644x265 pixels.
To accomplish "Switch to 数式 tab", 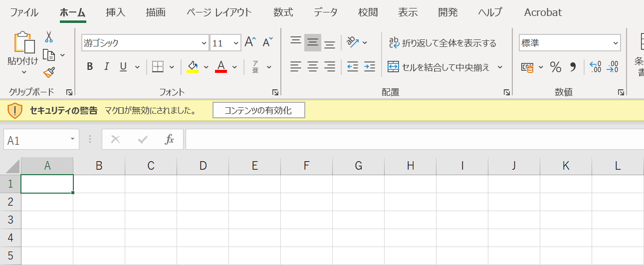I will coord(283,12).
